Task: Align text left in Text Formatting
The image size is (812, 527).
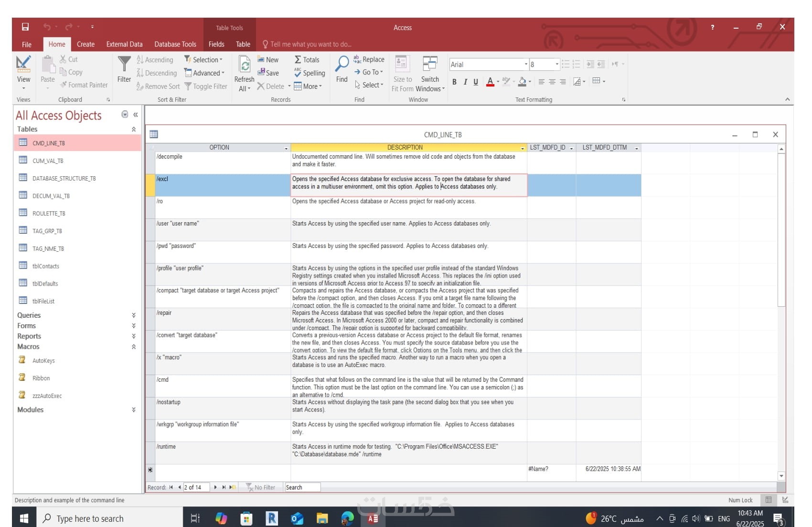Action: (x=541, y=82)
